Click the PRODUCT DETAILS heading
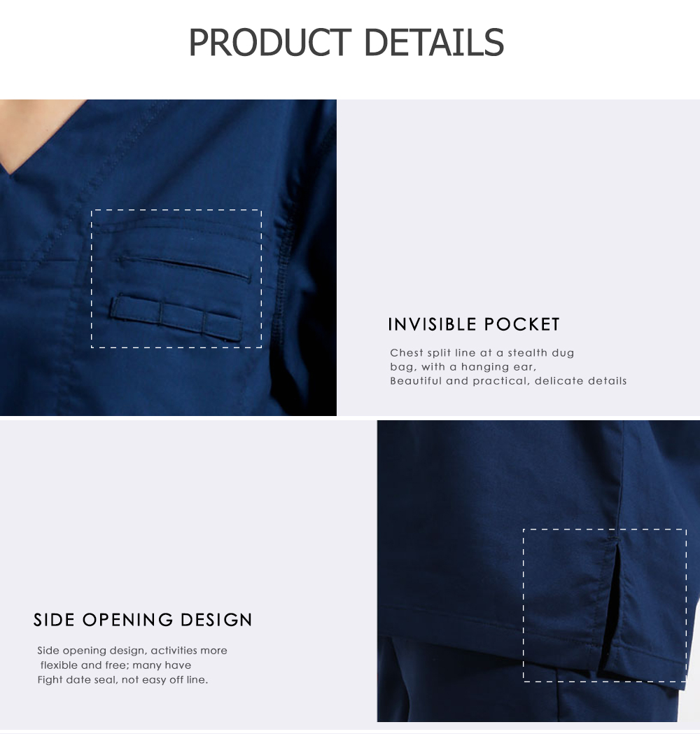 point(346,42)
